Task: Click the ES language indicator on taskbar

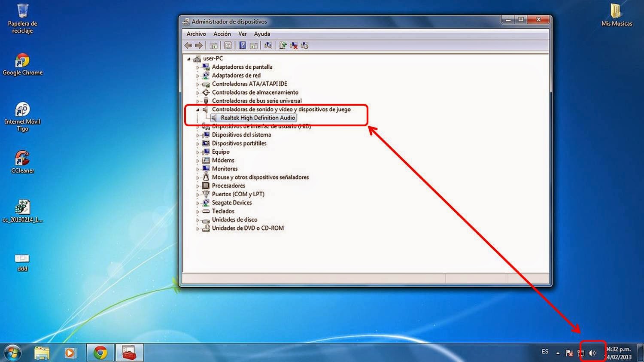Action: pos(544,352)
